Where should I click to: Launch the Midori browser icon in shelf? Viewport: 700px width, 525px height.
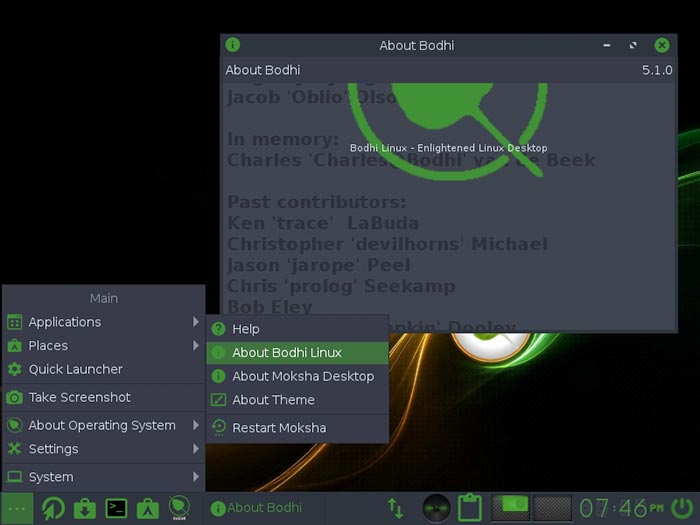pyautogui.click(x=54, y=508)
